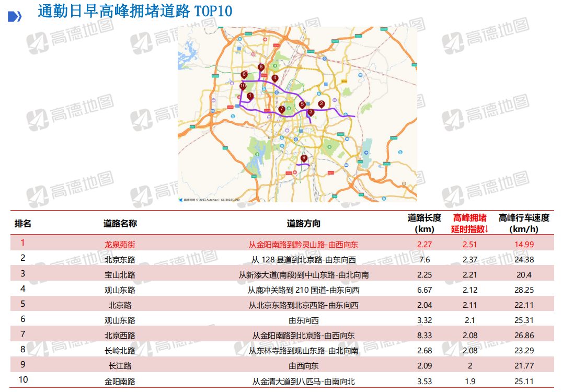Click the road length value 3.53
Viewport: 562px width, 392px height.
pos(425,381)
